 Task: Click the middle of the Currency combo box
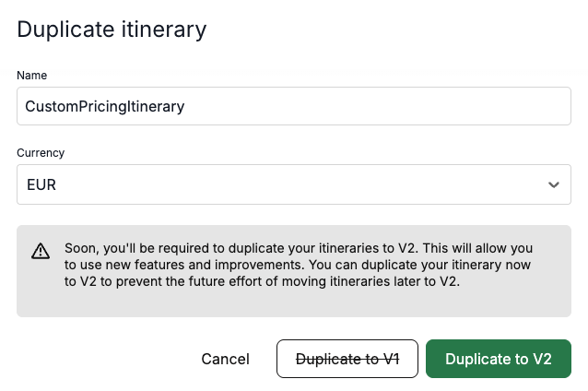coord(294,184)
